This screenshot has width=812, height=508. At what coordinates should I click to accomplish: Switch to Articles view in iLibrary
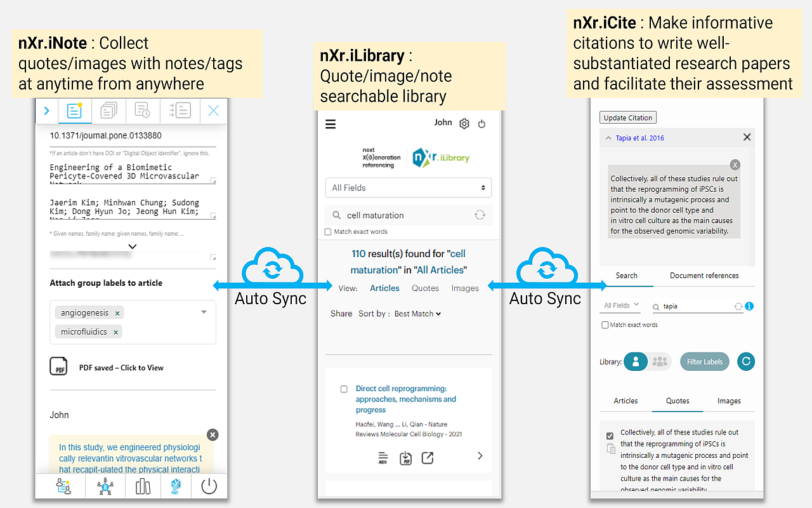(x=384, y=288)
